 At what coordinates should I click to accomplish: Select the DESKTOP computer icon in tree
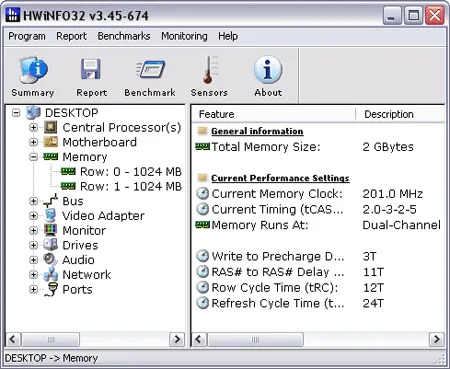tap(33, 113)
